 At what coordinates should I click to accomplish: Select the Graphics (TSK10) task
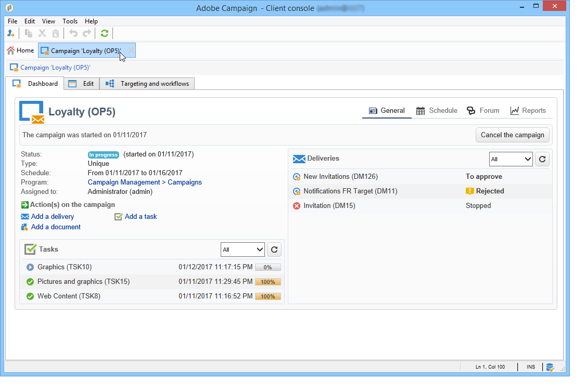coord(152,267)
